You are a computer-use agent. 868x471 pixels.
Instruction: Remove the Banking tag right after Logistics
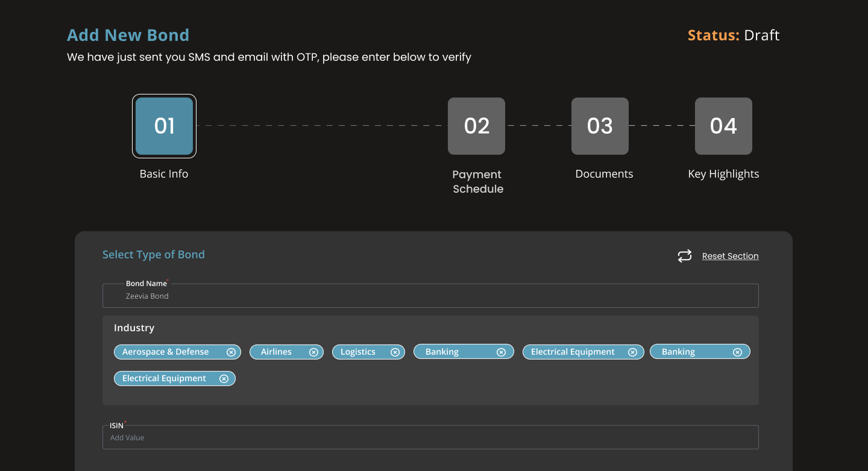coord(501,352)
